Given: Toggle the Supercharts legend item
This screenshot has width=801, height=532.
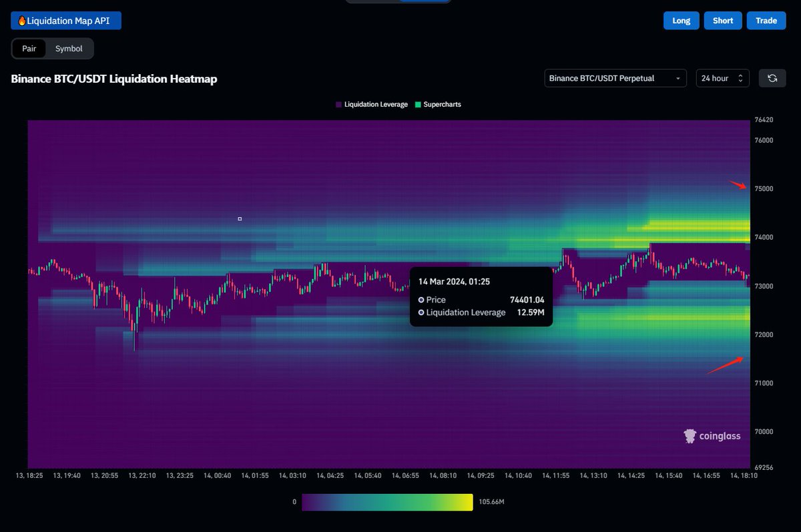Looking at the screenshot, I should point(438,105).
